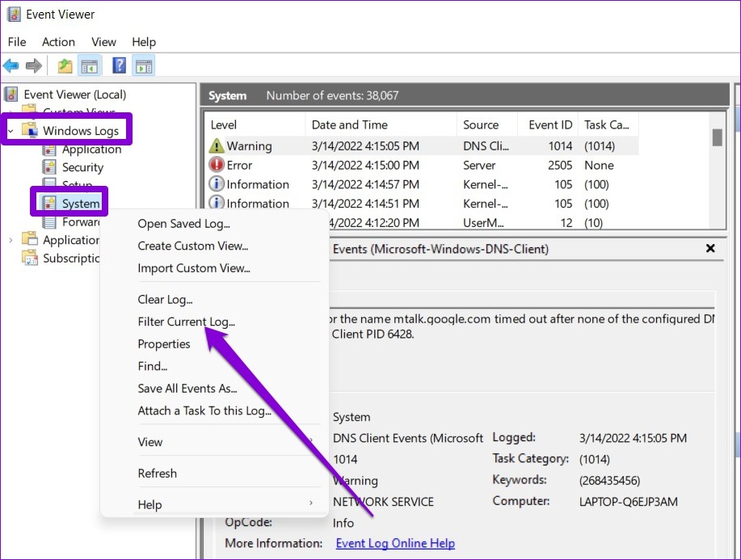
Task: Collapse the Windows Logs tree node
Action: (x=11, y=130)
